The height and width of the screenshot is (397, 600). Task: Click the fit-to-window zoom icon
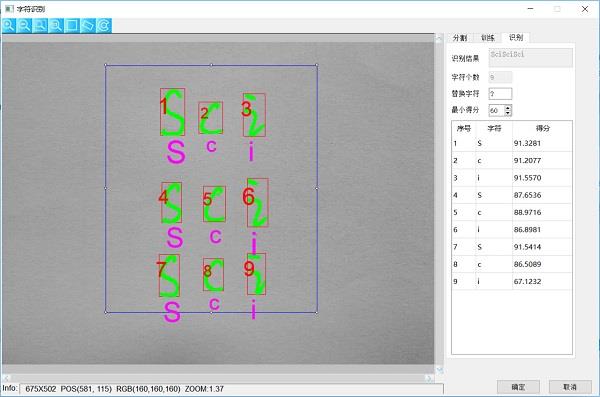pyautogui.click(x=56, y=26)
